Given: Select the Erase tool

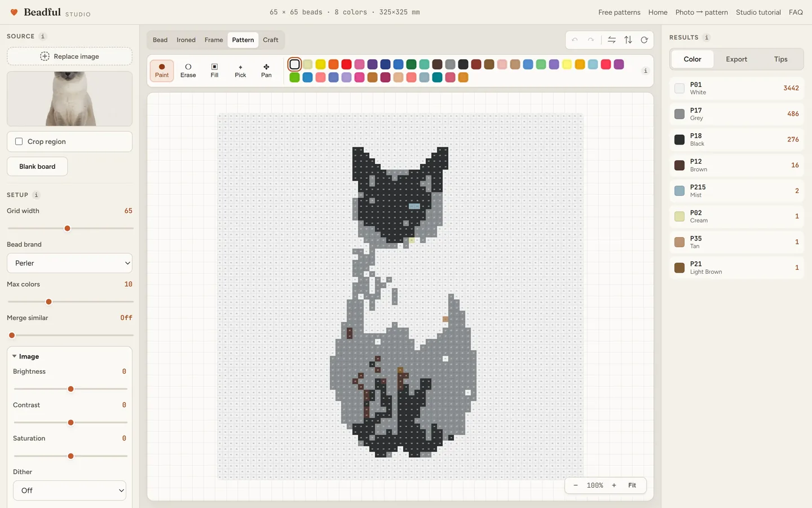Looking at the screenshot, I should 188,71.
